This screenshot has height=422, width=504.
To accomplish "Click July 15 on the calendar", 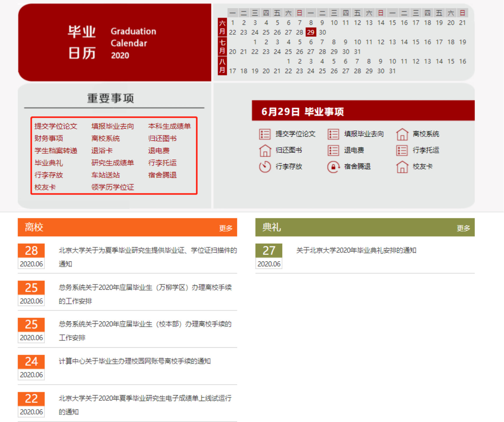I will pyautogui.click(x=416, y=42).
